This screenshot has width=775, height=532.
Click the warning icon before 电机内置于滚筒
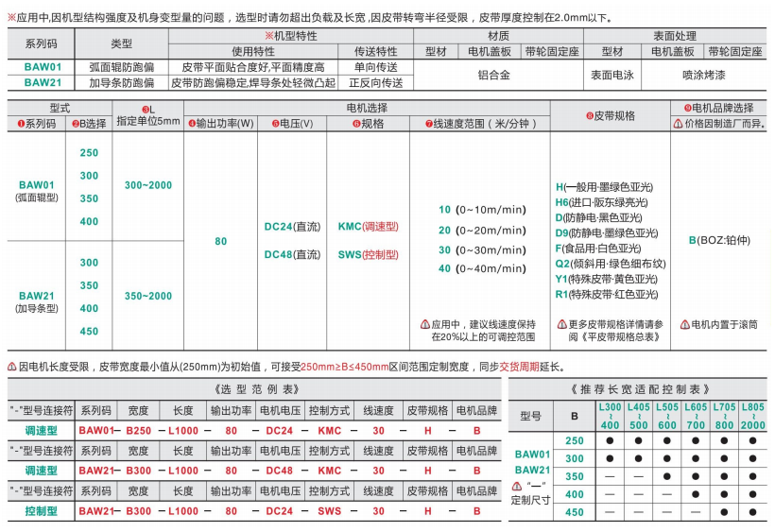coord(684,324)
